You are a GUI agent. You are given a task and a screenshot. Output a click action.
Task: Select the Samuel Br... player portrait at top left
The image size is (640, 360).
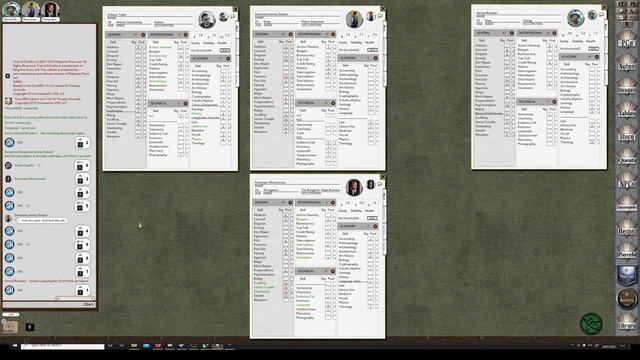[x=11, y=10]
